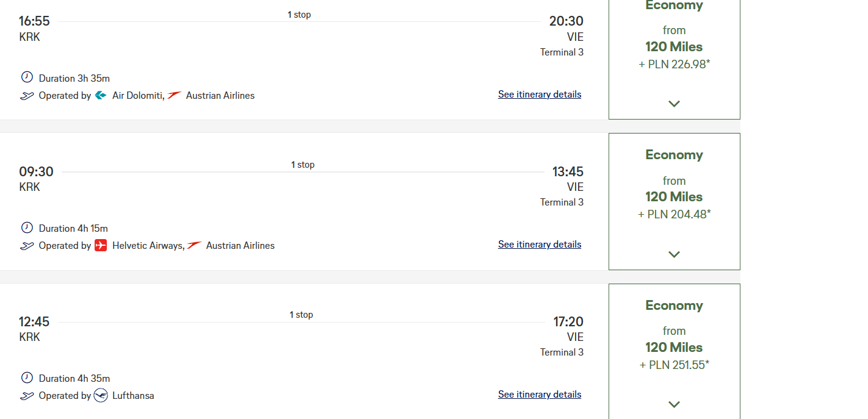
Task: Expand Economy fare with PLN 226.98 chevron
Action: click(x=674, y=104)
